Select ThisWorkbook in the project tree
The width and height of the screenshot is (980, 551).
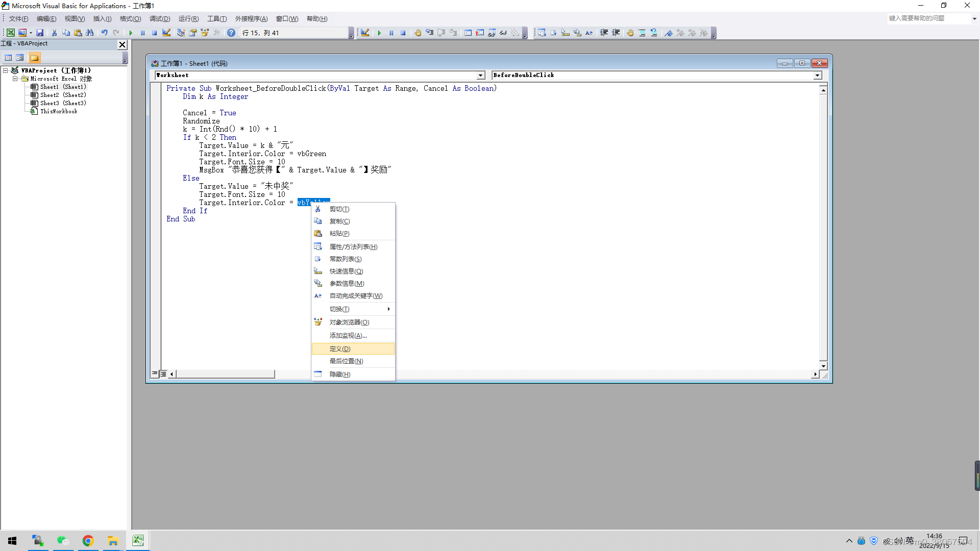[x=59, y=111]
